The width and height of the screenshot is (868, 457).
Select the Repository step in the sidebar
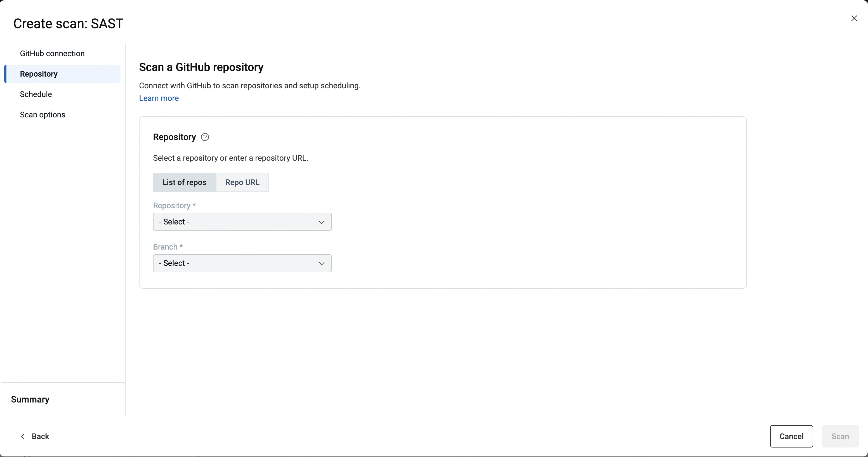[x=39, y=74]
